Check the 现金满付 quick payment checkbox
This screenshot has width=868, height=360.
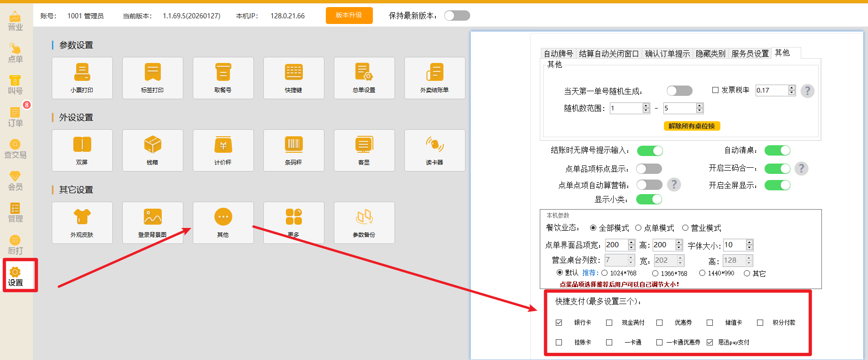click(x=609, y=322)
